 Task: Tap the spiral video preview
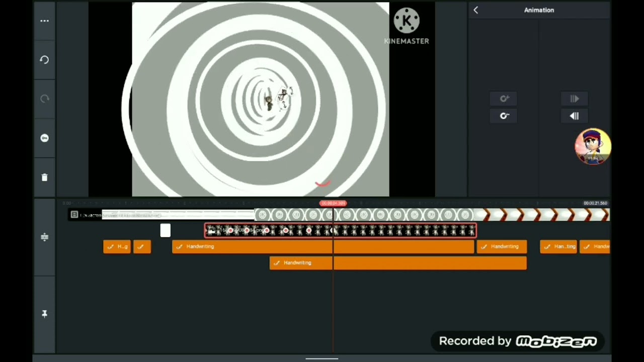(x=261, y=99)
